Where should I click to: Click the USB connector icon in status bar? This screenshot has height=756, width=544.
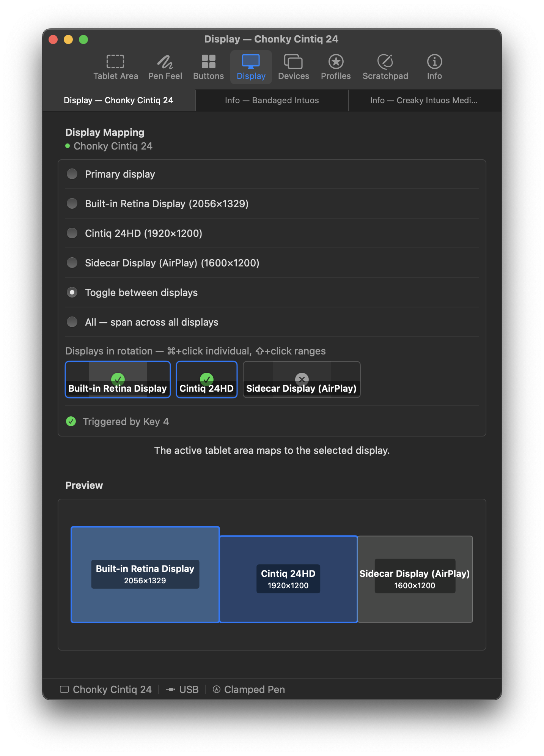click(x=170, y=689)
